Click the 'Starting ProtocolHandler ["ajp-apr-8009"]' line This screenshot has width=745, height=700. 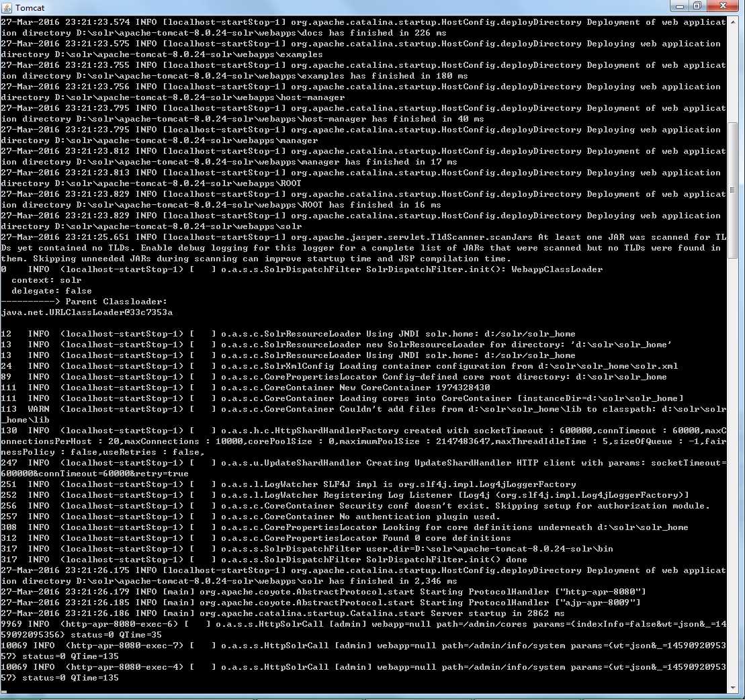(320, 603)
